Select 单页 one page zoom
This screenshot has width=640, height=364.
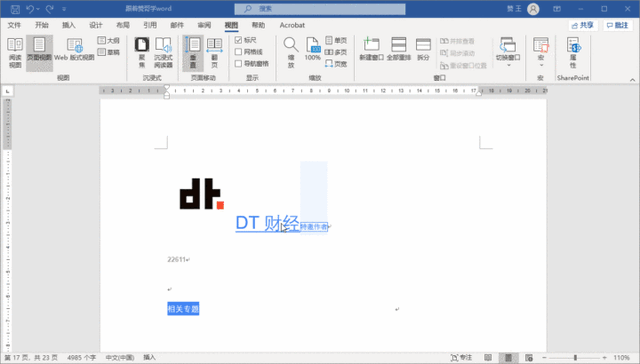click(336, 40)
